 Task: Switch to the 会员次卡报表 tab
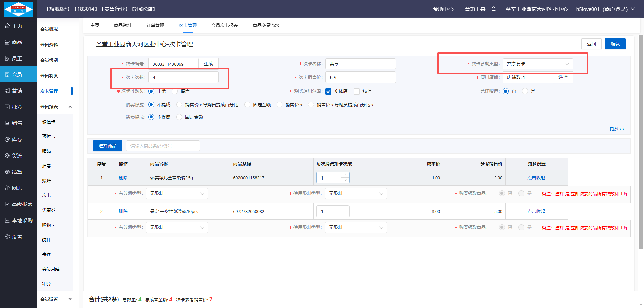[x=224, y=25]
